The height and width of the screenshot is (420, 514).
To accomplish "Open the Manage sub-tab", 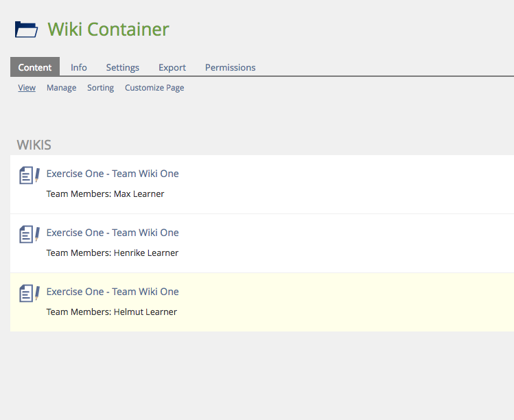I will [x=61, y=88].
